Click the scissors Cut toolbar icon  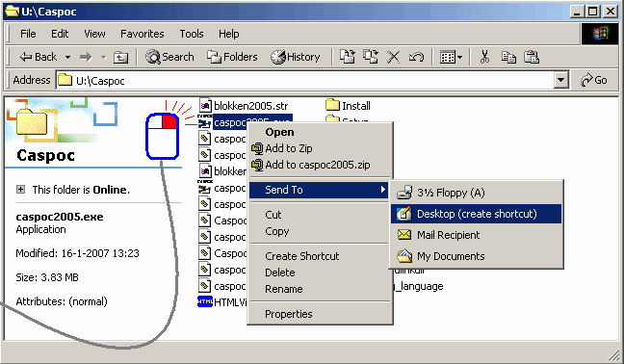(484, 57)
